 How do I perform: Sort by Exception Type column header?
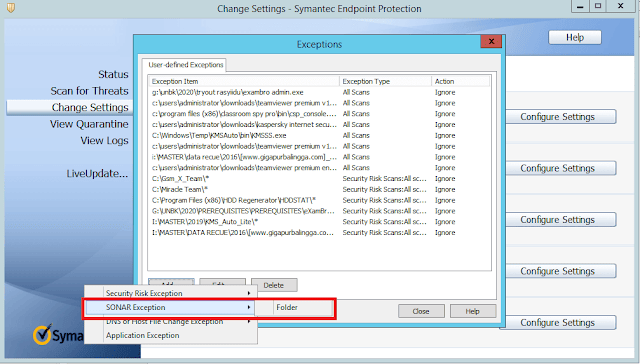(385, 81)
